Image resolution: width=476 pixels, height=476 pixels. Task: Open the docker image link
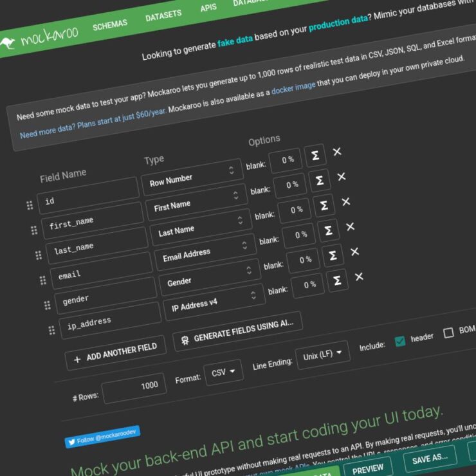293,89
